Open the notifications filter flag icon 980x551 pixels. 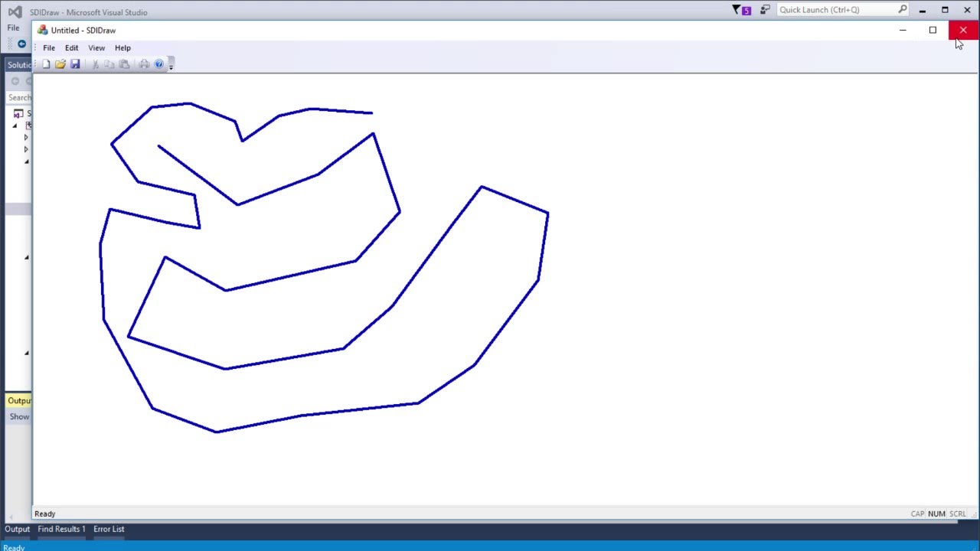[x=740, y=10]
